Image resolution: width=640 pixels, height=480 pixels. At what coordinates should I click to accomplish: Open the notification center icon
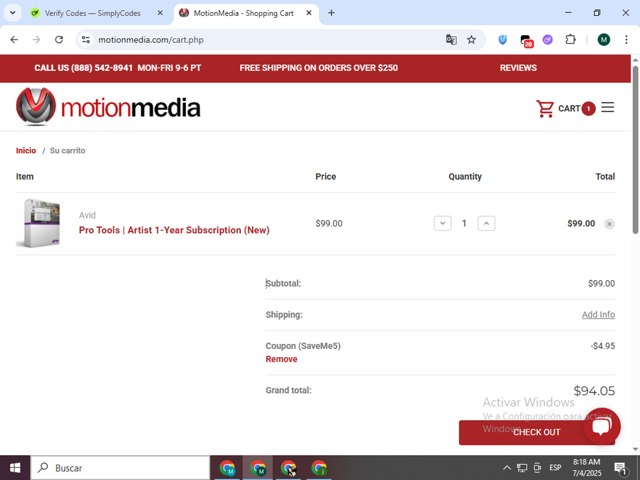[x=621, y=468]
